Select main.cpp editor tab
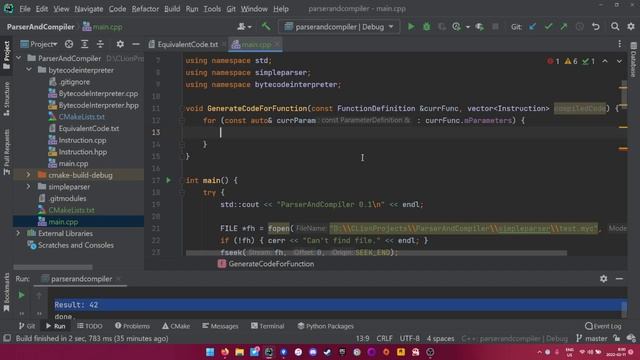The image size is (640, 360). (256, 44)
